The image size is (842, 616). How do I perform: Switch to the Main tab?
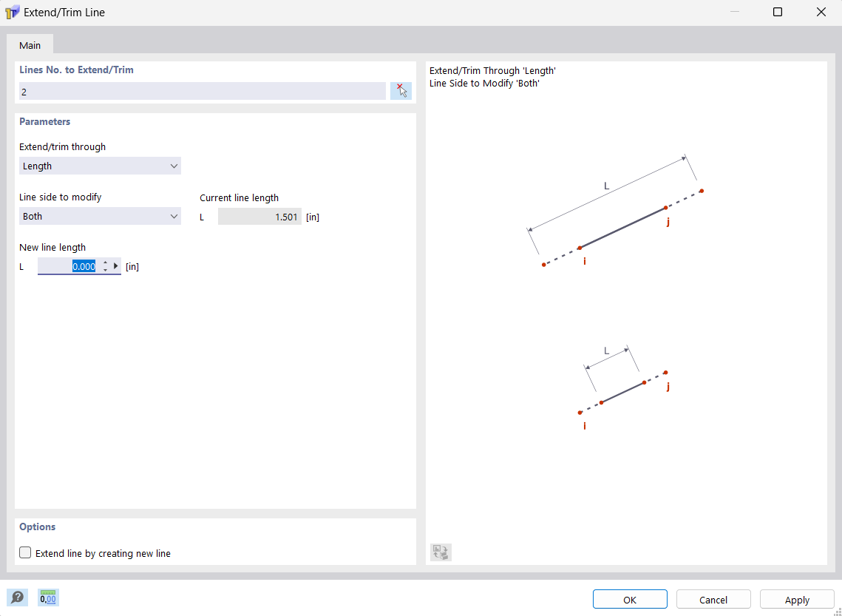(x=30, y=44)
